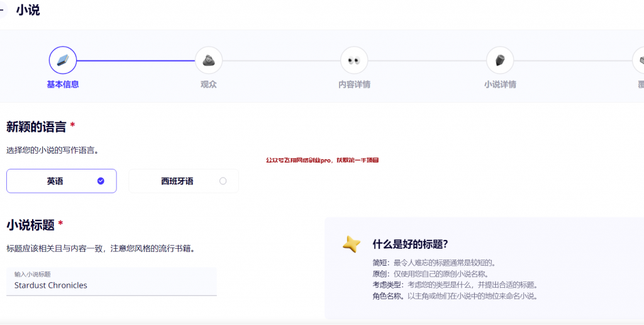Click progress line between 基本信息 and 观众

click(135, 60)
